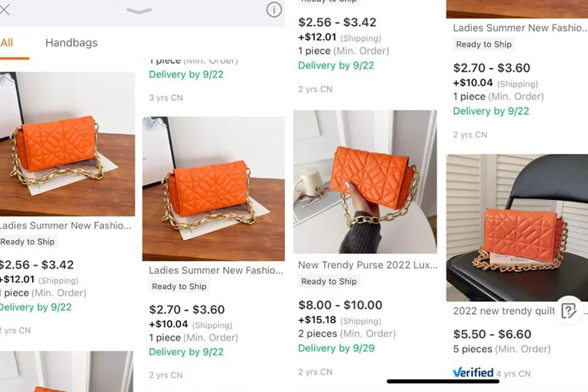Switch to the Handbags tab
The width and height of the screenshot is (588, 392).
71,43
